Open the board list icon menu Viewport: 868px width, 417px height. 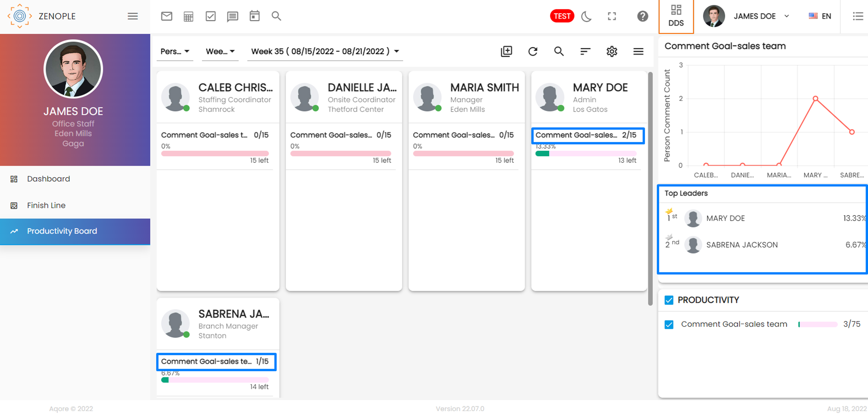click(639, 52)
